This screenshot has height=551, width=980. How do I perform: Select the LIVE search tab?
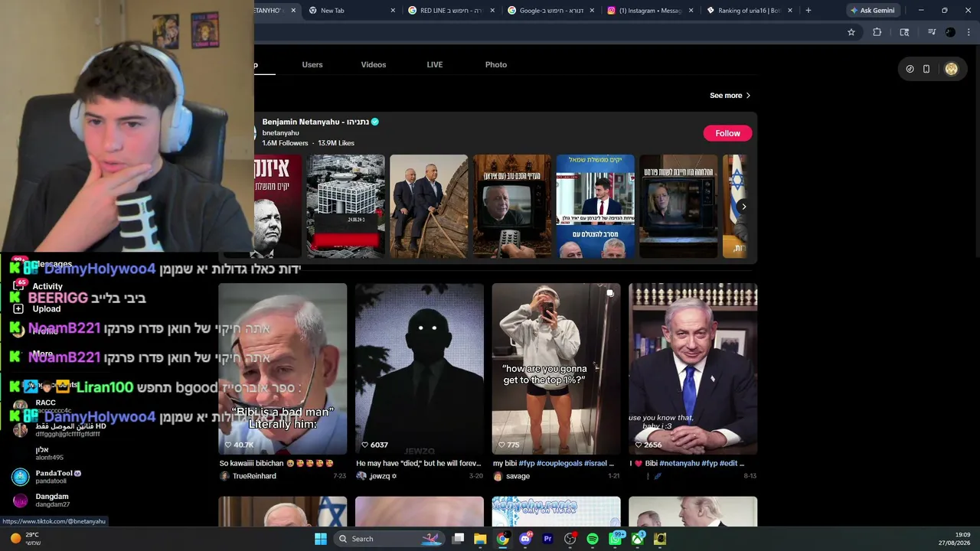[x=435, y=64]
